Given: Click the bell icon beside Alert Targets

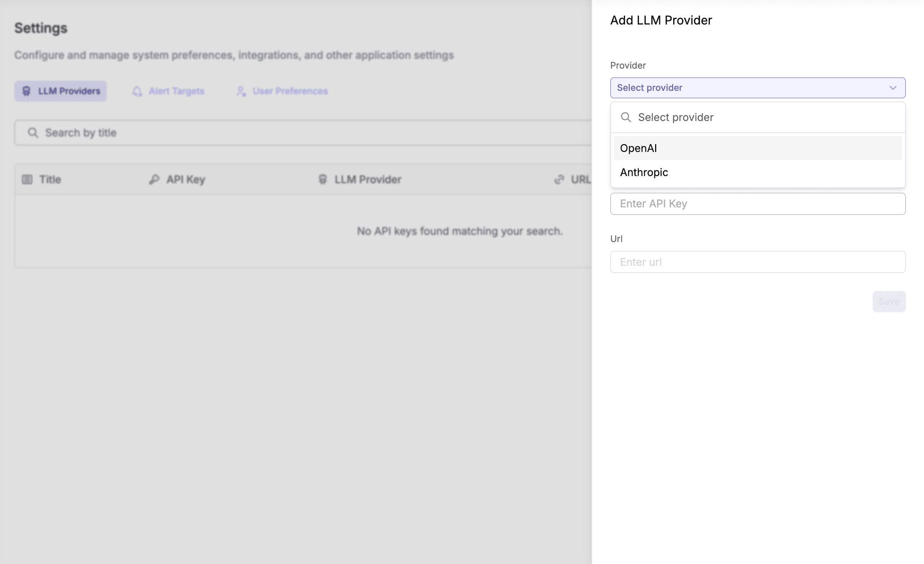Looking at the screenshot, I should (137, 91).
